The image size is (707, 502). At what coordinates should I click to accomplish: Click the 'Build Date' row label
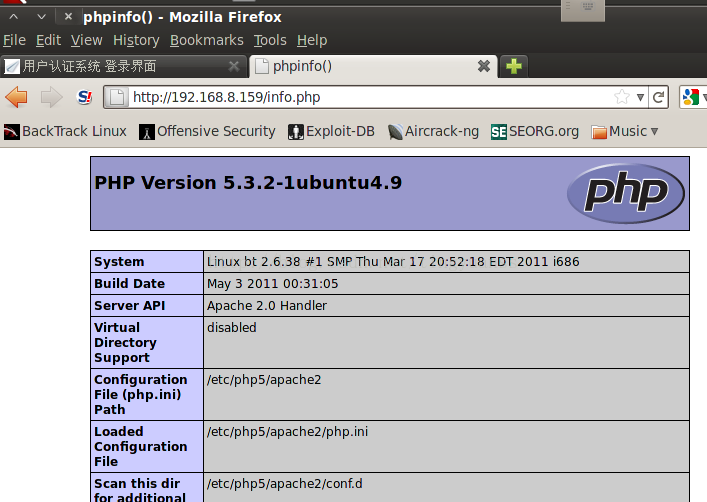[x=129, y=284]
